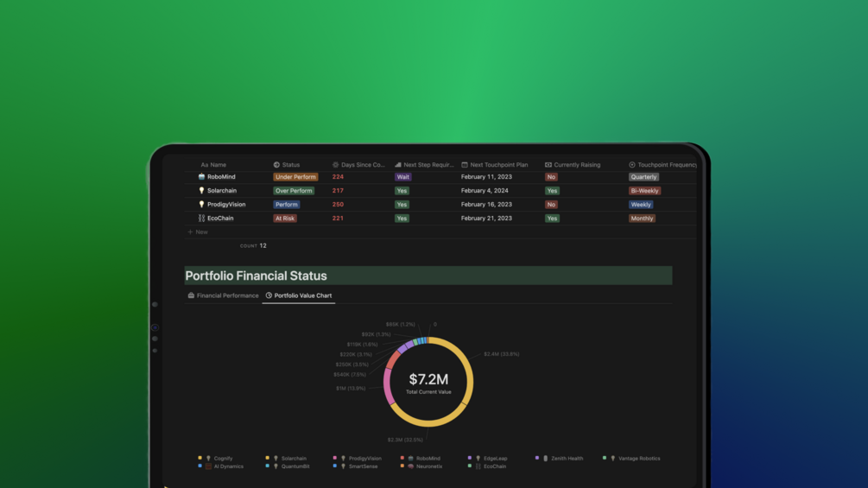Click the $2.3M (32.5%) chart label
868x488 pixels.
click(405, 440)
